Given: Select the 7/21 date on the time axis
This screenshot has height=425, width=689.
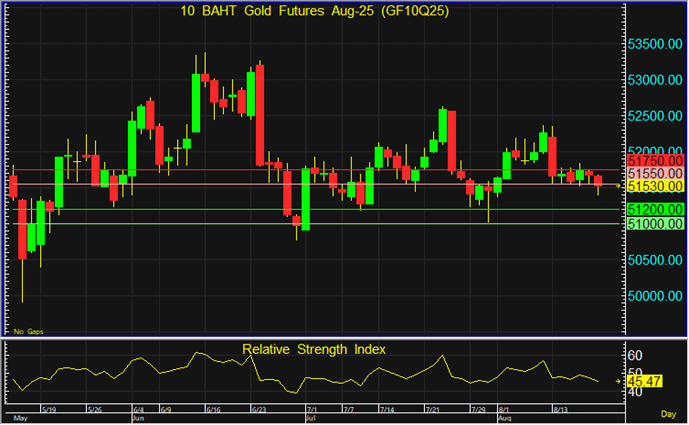Looking at the screenshot, I should [x=434, y=409].
